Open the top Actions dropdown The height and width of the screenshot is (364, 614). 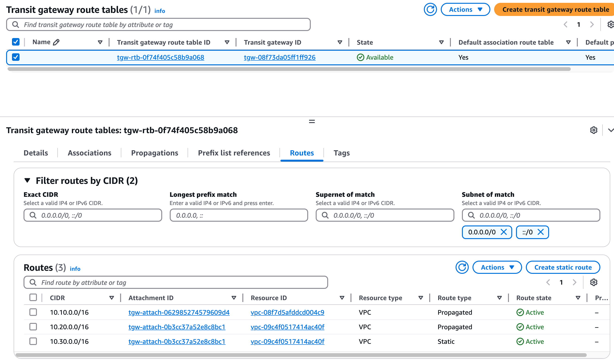[x=465, y=10]
